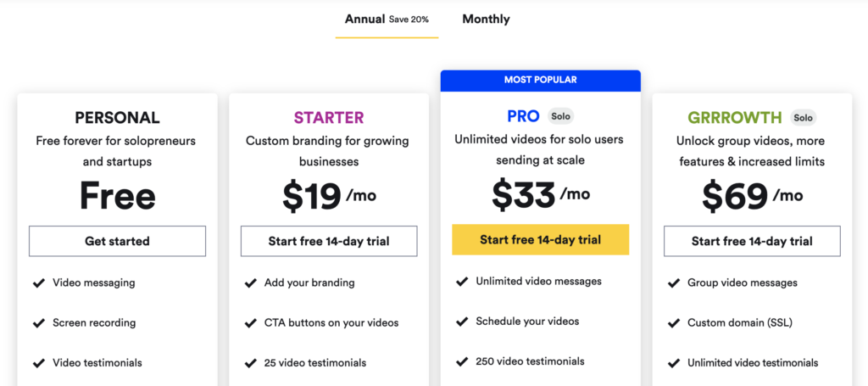Click the $33 /mo price

pyautogui.click(x=540, y=195)
